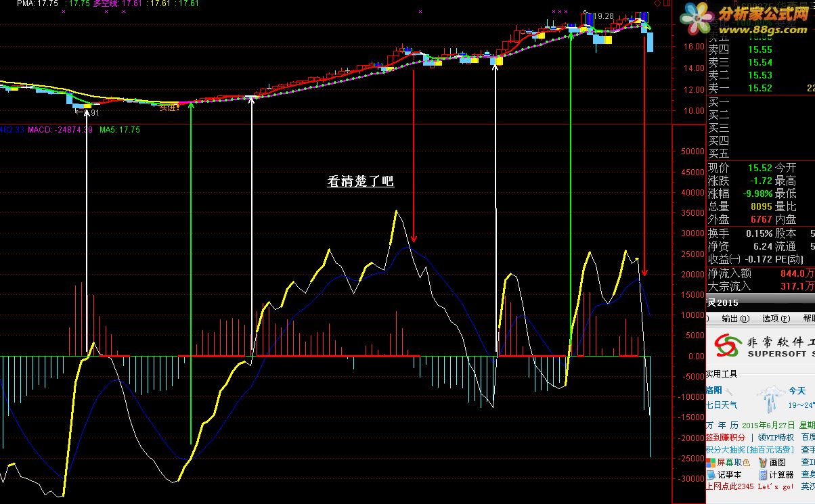
Task: Click the 今开 field label
Action: [x=786, y=168]
